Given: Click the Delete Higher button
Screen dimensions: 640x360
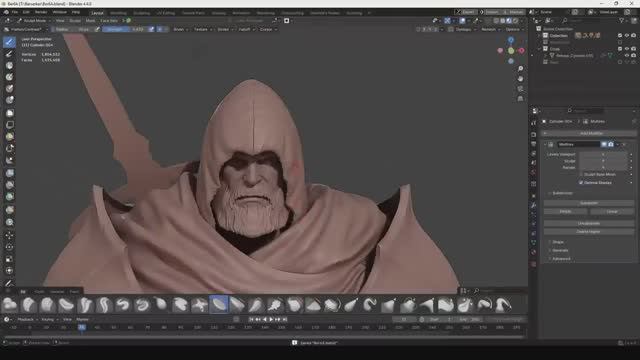Looking at the screenshot, I should [589, 231].
